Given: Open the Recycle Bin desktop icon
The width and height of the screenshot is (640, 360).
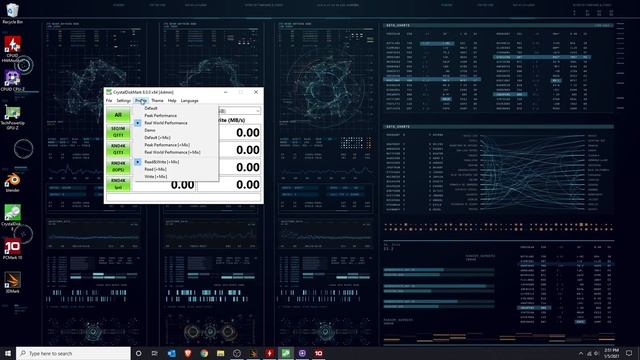Looking at the screenshot, I should tap(12, 13).
